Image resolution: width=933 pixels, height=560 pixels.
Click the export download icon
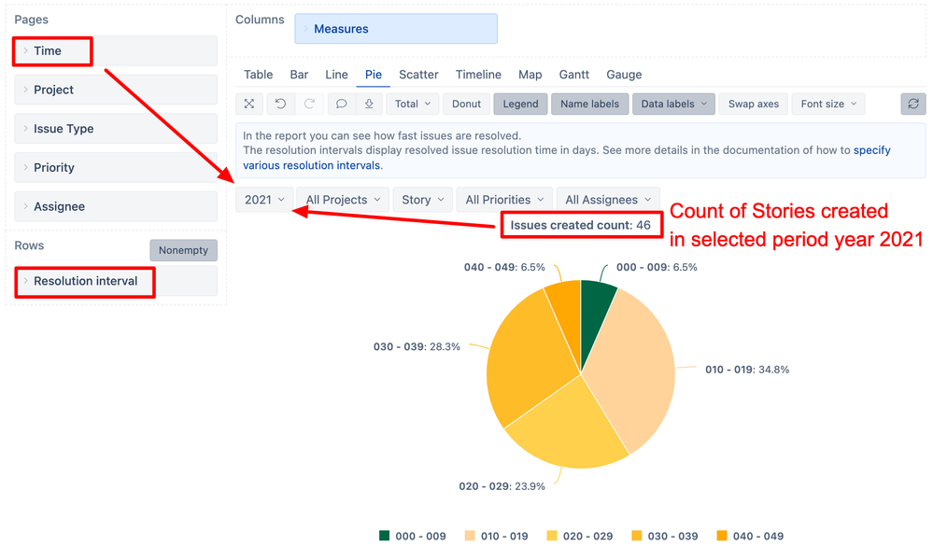(x=369, y=105)
